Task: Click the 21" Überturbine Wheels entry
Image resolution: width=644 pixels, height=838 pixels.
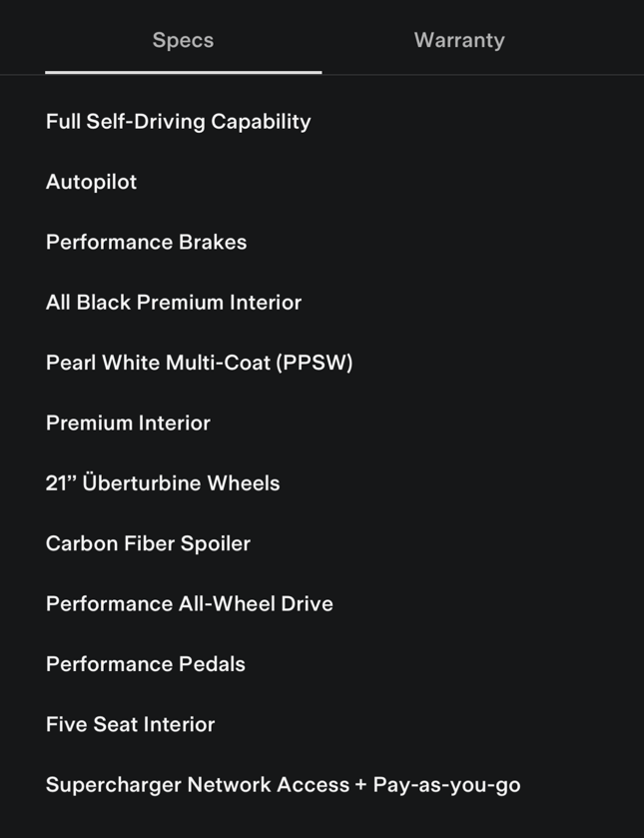Action: click(x=163, y=483)
